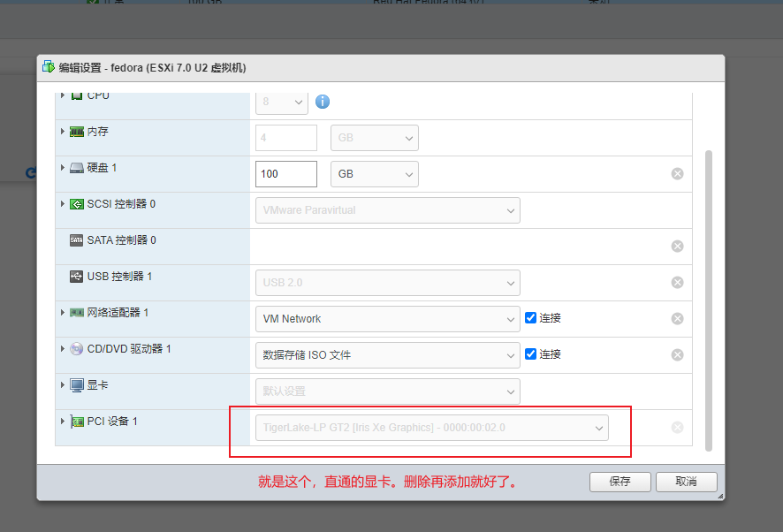
Task: Remove CD/DVD 驱动器 1 with its X icon
Action: (x=677, y=355)
